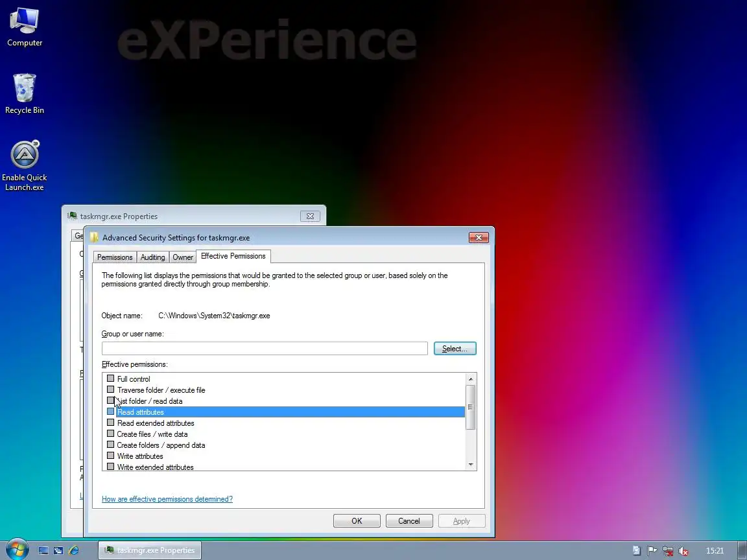This screenshot has width=747, height=560.
Task: Open the Computer desktop icon
Action: 24,27
